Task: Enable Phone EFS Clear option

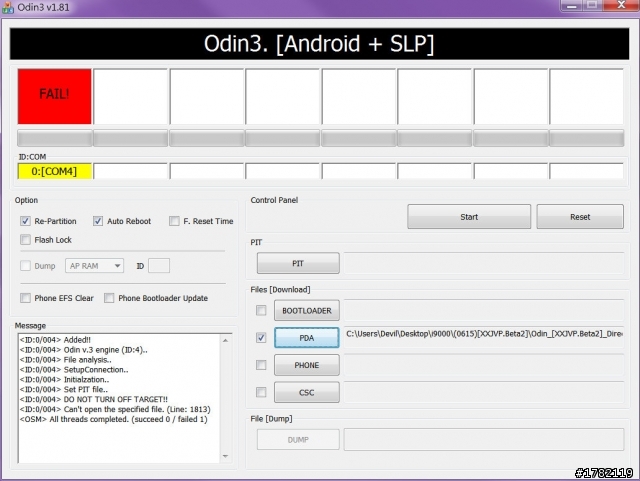Action: point(25,298)
